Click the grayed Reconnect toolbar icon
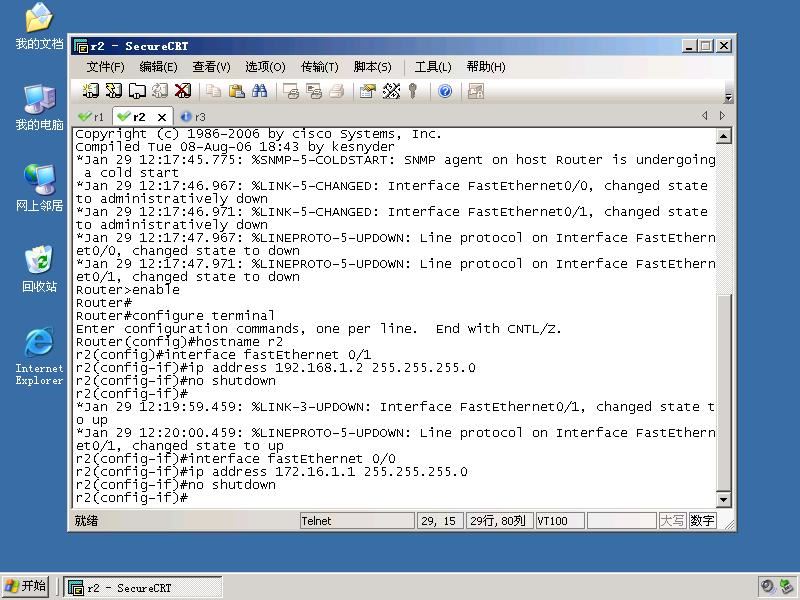The height and width of the screenshot is (600, 800). (x=160, y=91)
